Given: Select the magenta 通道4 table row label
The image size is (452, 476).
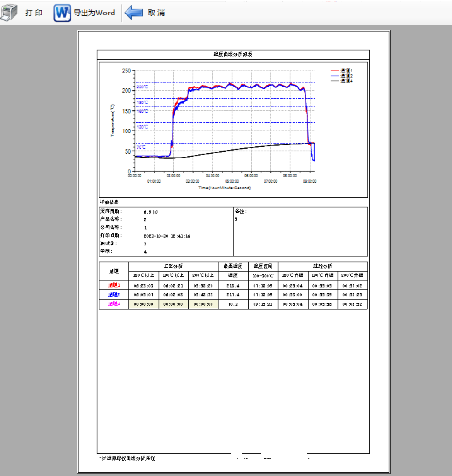Looking at the screenshot, I should click(114, 304).
